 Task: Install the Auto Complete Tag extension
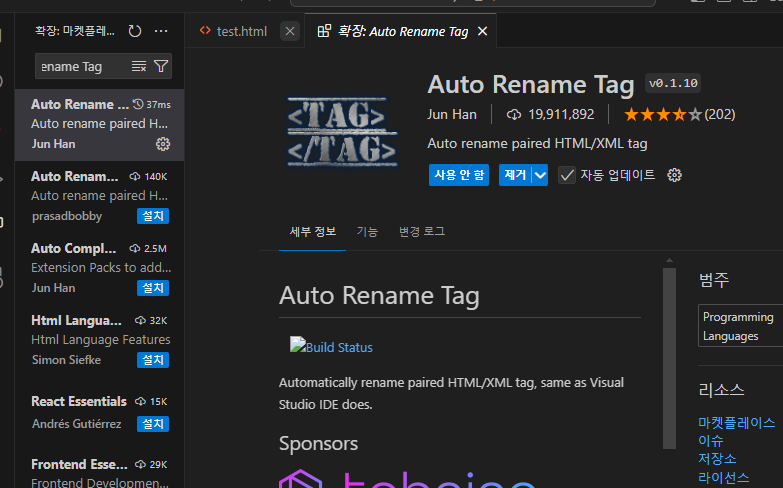pyautogui.click(x=153, y=288)
